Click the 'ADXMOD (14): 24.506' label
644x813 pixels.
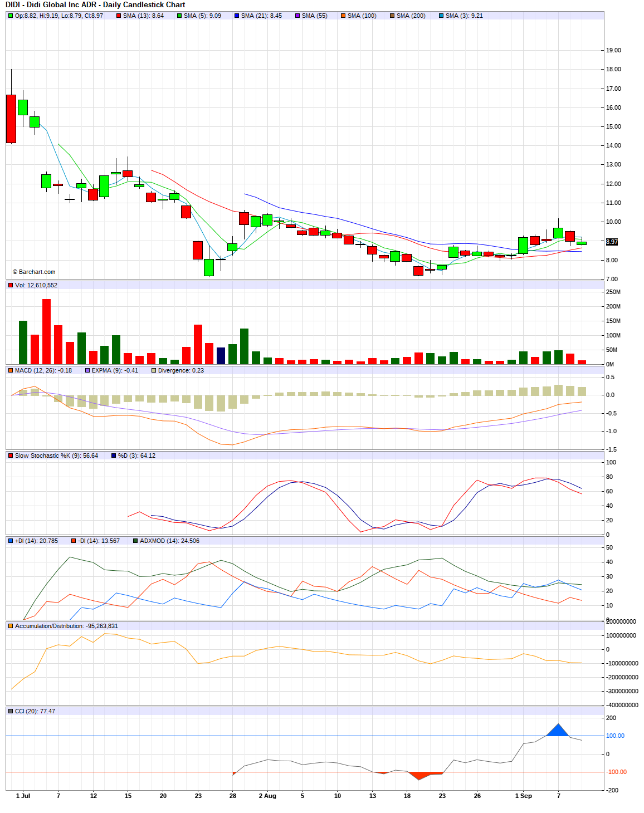pyautogui.click(x=170, y=541)
